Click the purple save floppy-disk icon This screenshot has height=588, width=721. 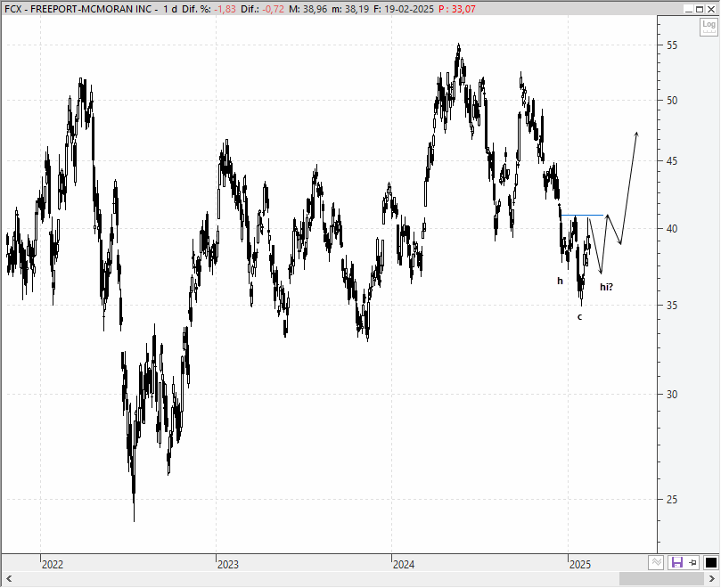676,562
